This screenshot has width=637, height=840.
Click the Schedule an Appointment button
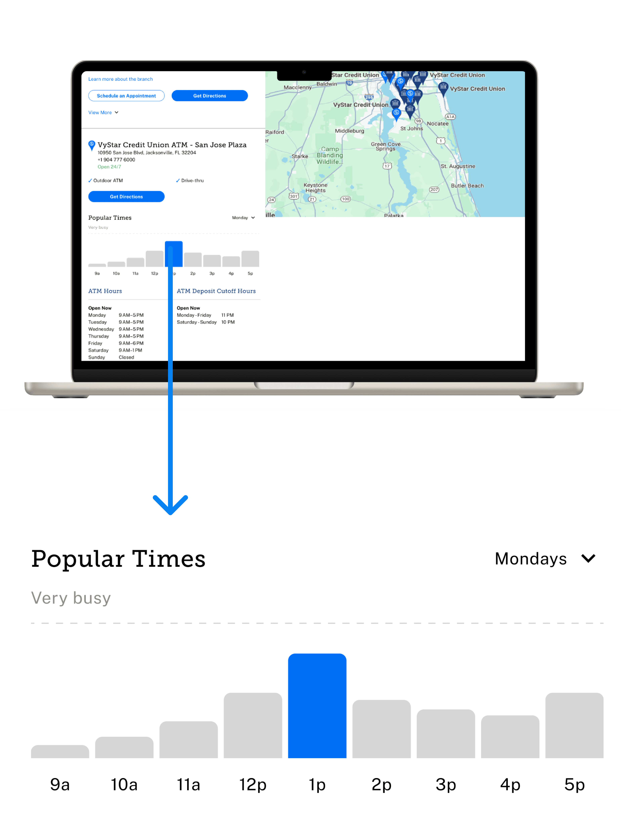click(126, 96)
